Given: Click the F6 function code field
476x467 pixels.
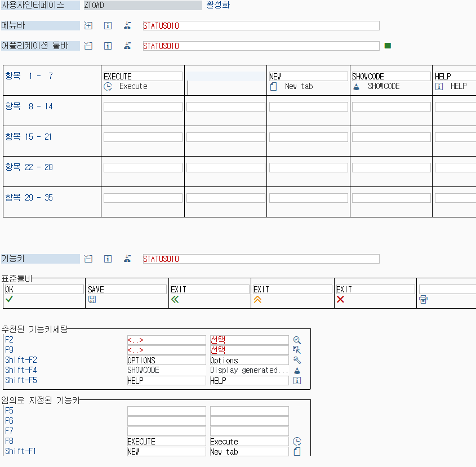Looking at the screenshot, I should pos(167,421).
